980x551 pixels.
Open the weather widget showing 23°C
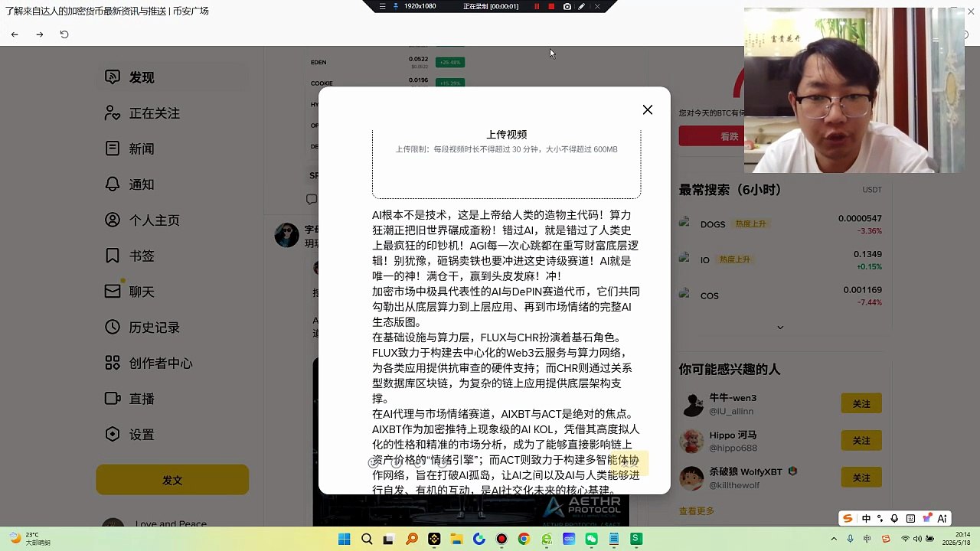[x=31, y=539]
